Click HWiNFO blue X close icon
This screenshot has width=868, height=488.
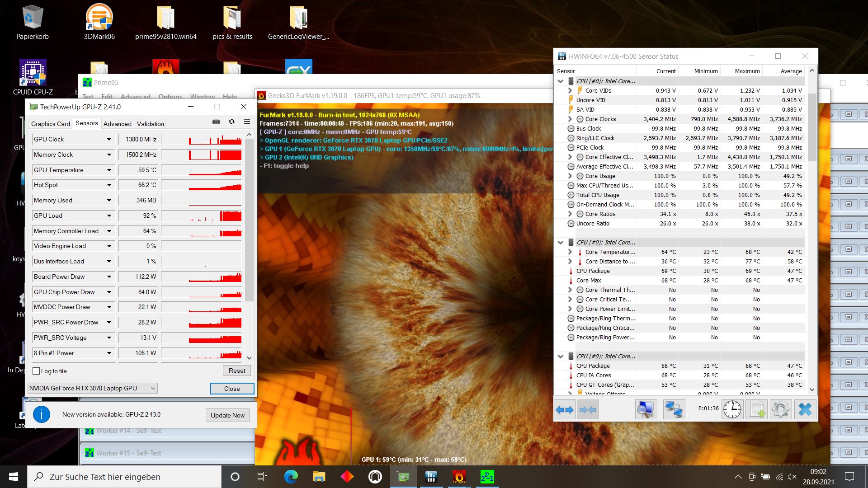[805, 410]
